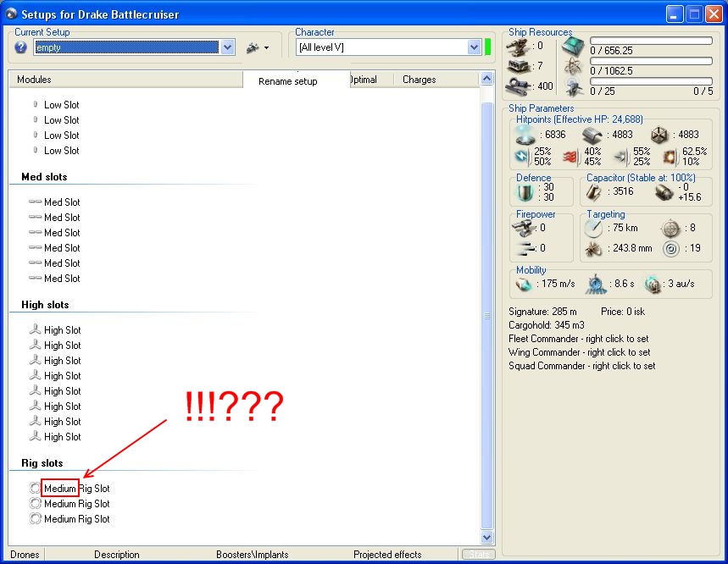Open the Current Setup dropdown arrow
The height and width of the screenshot is (564, 728).
coord(227,47)
